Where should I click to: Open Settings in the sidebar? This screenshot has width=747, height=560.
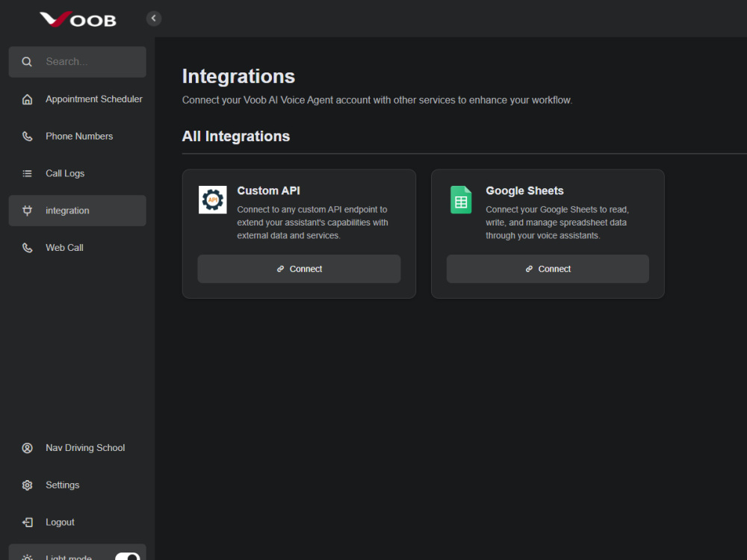click(77, 485)
